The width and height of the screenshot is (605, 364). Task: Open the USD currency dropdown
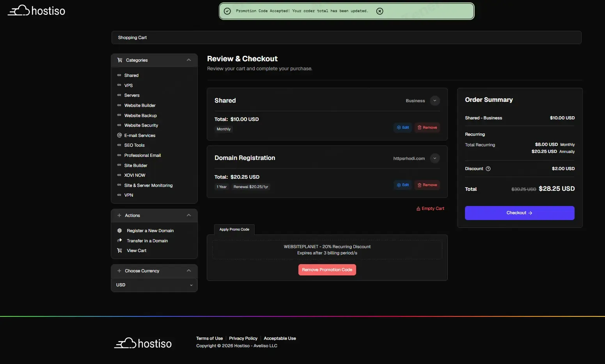[154, 285]
